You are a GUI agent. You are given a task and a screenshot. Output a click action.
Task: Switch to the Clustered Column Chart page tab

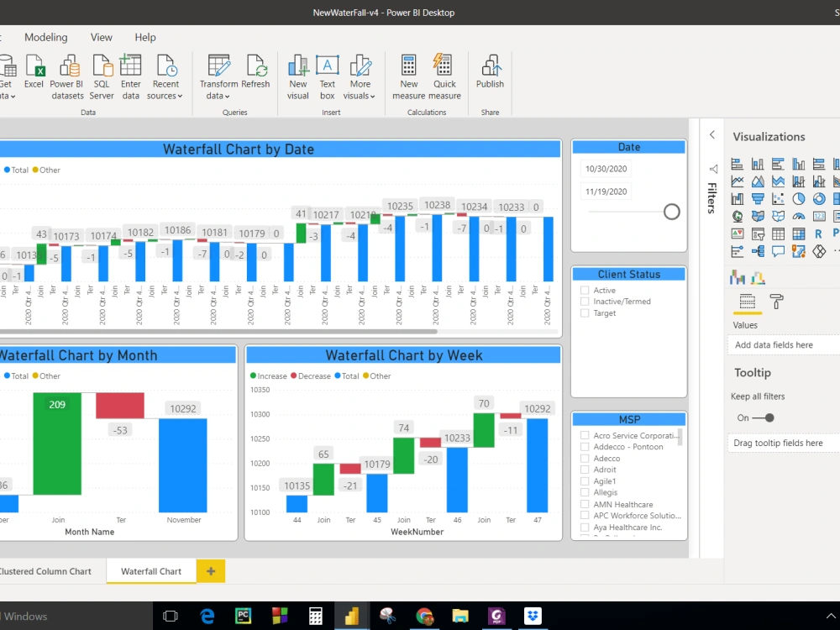46,571
